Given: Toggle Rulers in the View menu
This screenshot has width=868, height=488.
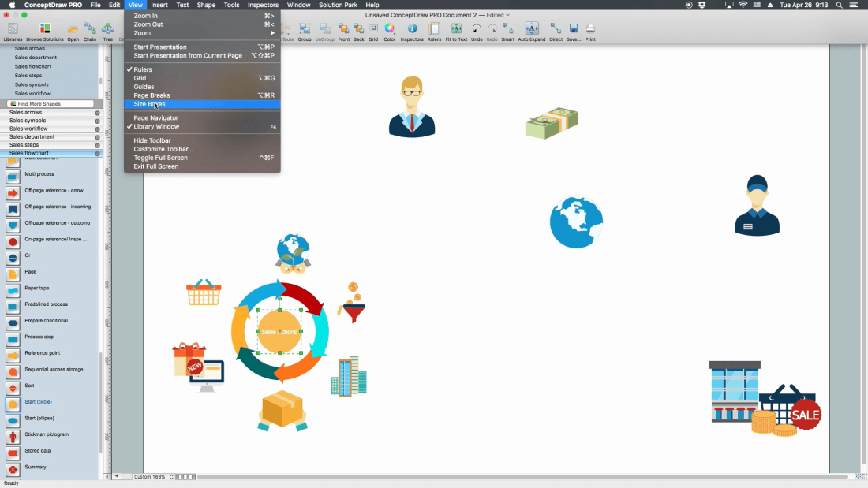Looking at the screenshot, I should [202, 69].
